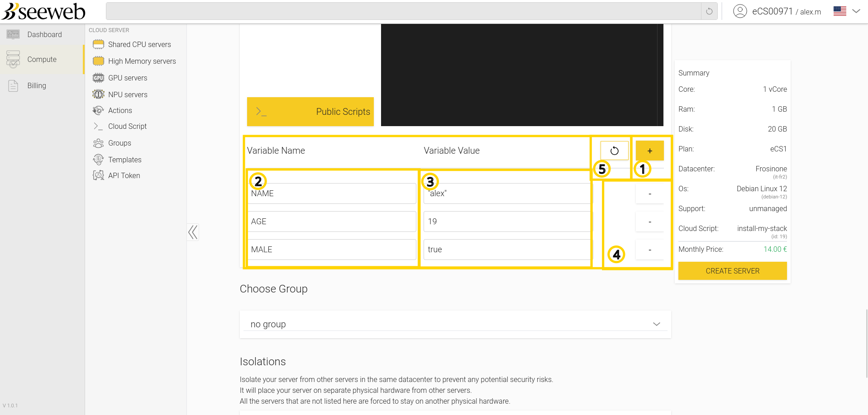Click the GPU servers icon

(98, 78)
